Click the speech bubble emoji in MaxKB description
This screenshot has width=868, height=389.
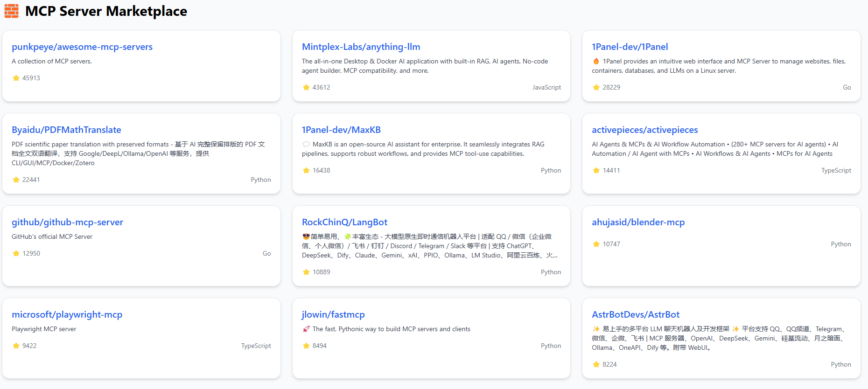click(306, 144)
